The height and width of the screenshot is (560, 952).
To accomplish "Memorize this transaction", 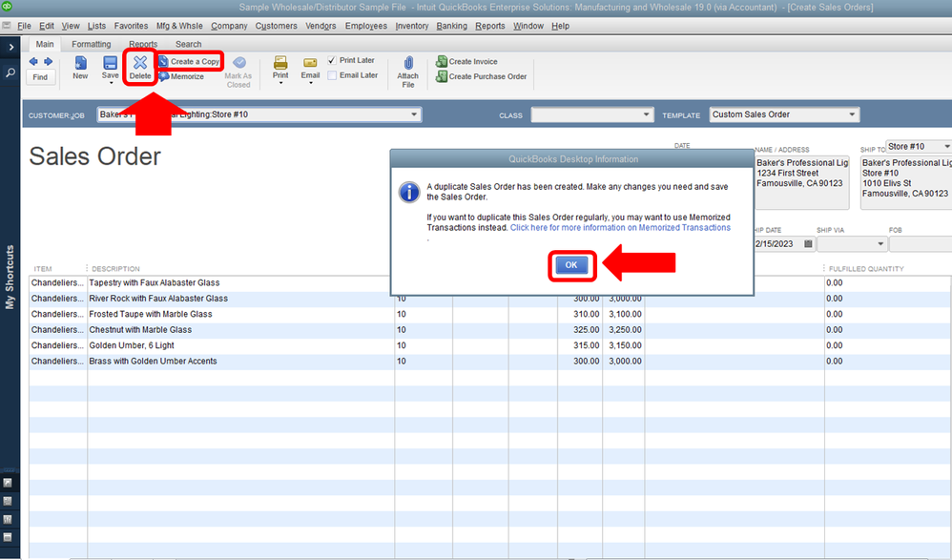I will tap(181, 76).
